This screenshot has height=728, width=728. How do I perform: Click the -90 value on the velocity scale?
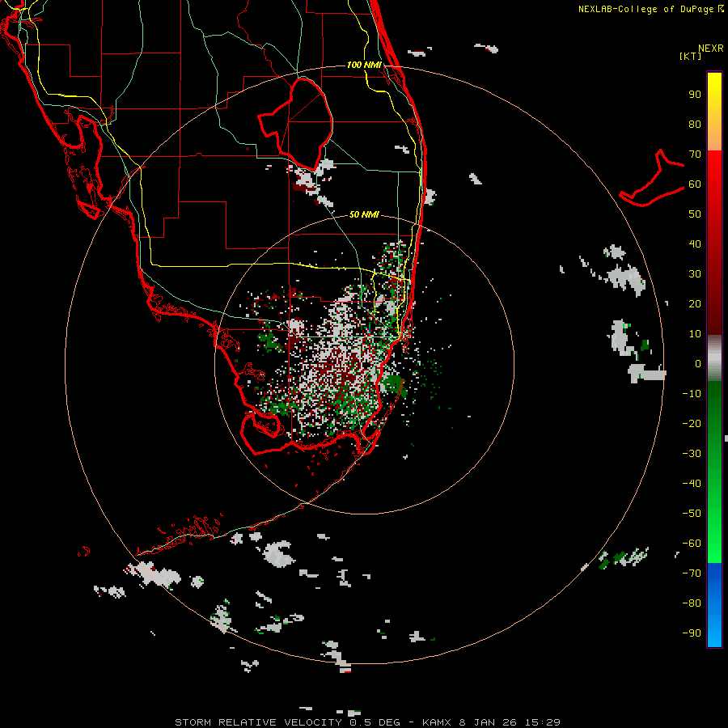pos(692,633)
